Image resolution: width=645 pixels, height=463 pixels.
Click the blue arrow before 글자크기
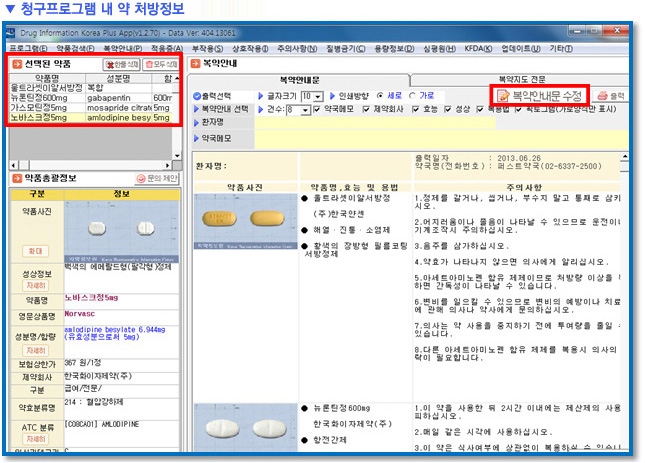260,96
